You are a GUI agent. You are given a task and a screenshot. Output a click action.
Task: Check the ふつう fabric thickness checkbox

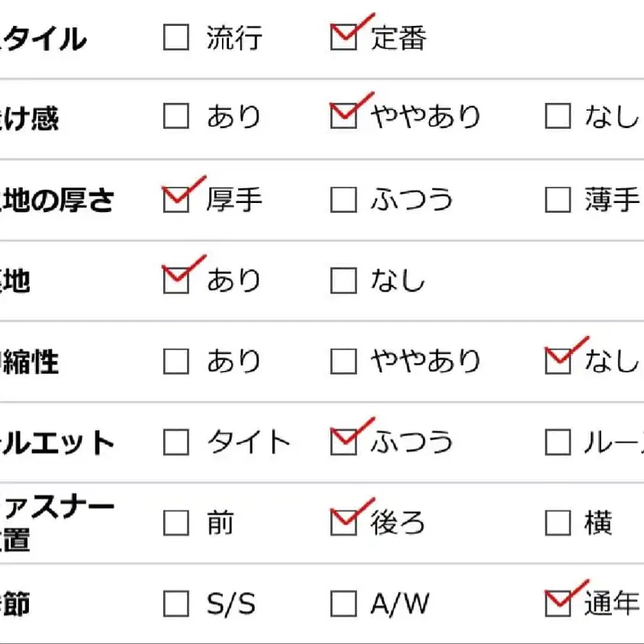(343, 200)
